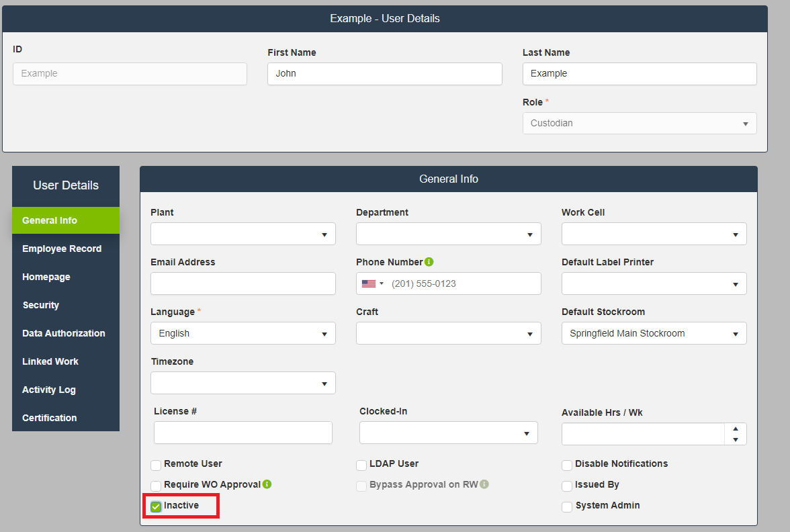Expand the Role dropdown showing Custodian

639,124
